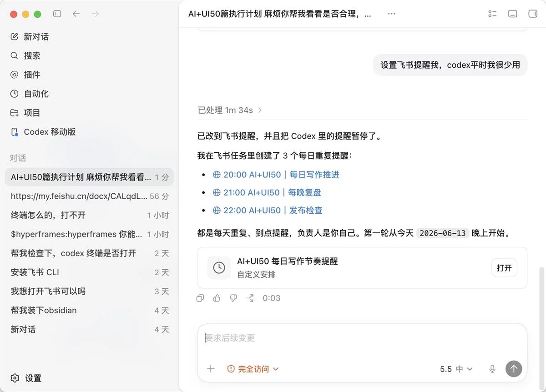
Task: Open the 终端怎么的，打不开 conversation
Action: tap(89, 216)
